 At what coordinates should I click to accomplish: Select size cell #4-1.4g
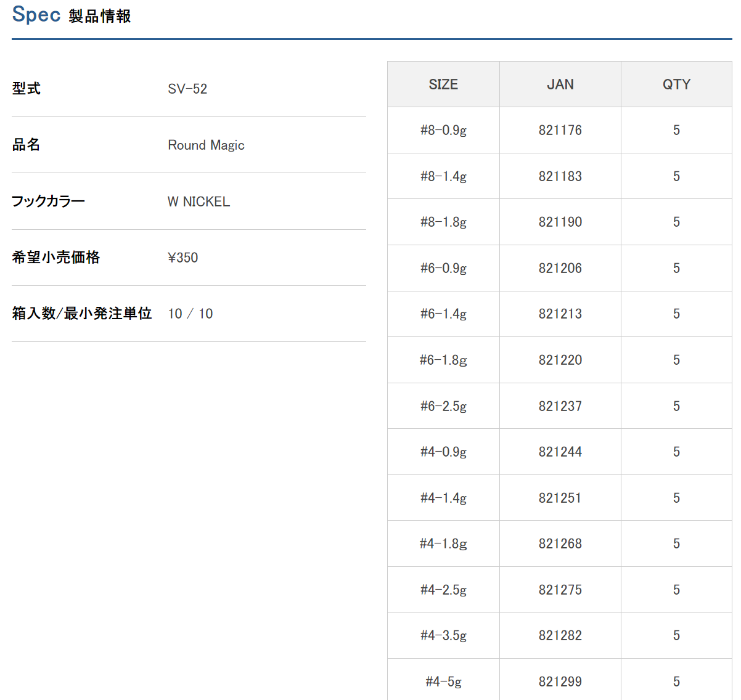(443, 498)
